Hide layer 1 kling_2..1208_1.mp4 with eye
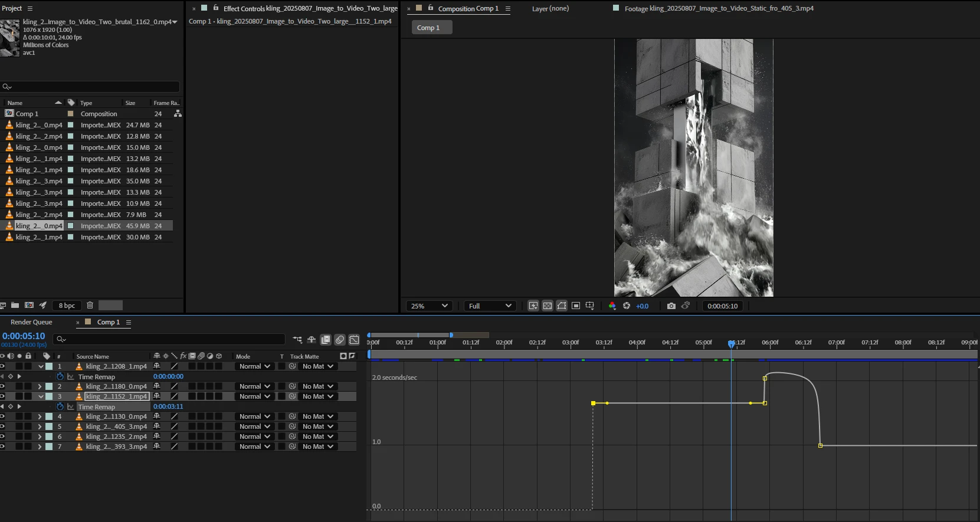Image resolution: width=980 pixels, height=522 pixels. click(x=2, y=366)
